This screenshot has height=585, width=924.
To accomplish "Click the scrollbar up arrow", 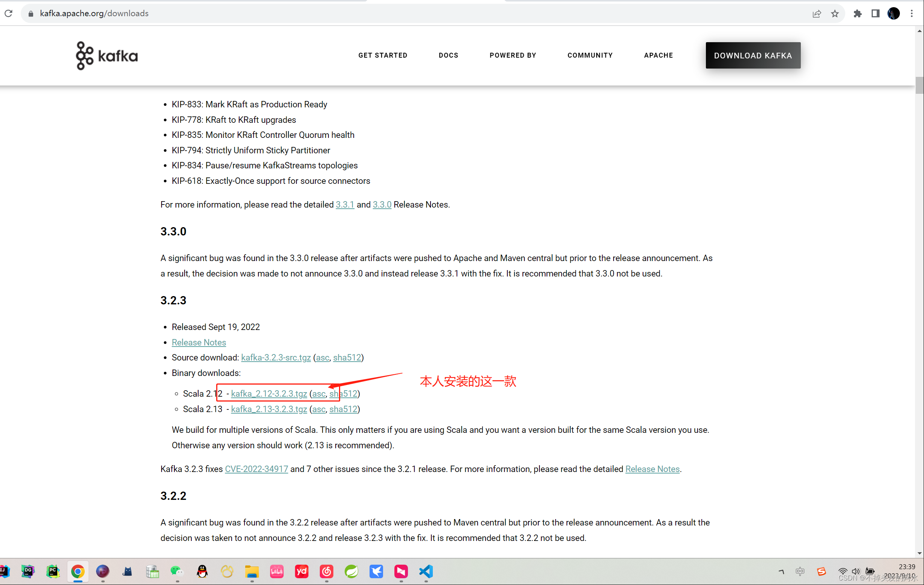I will [x=919, y=31].
